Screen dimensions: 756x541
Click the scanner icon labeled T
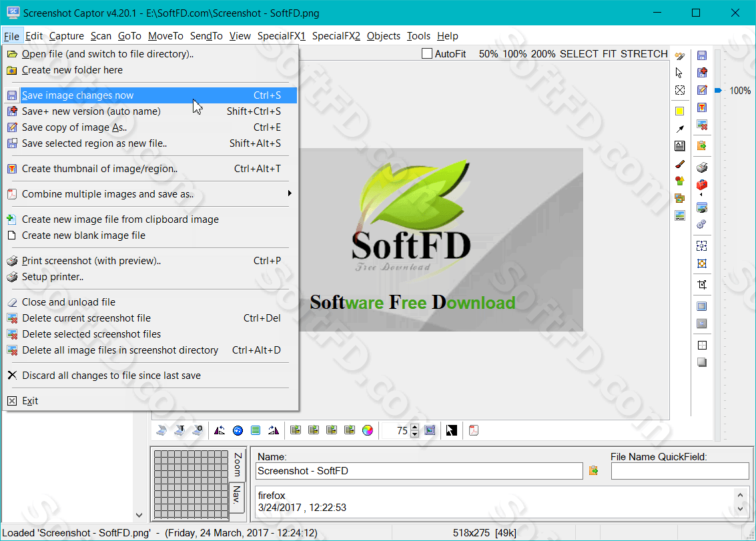(x=179, y=430)
